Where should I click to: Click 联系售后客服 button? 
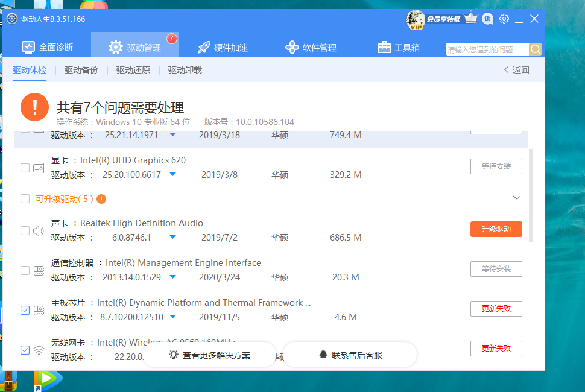(x=350, y=355)
